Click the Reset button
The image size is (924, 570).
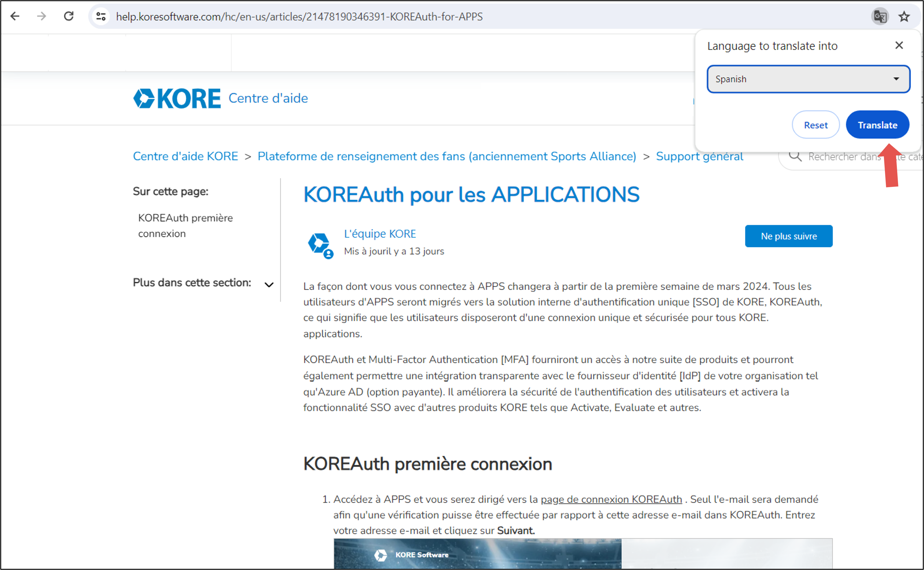click(815, 125)
